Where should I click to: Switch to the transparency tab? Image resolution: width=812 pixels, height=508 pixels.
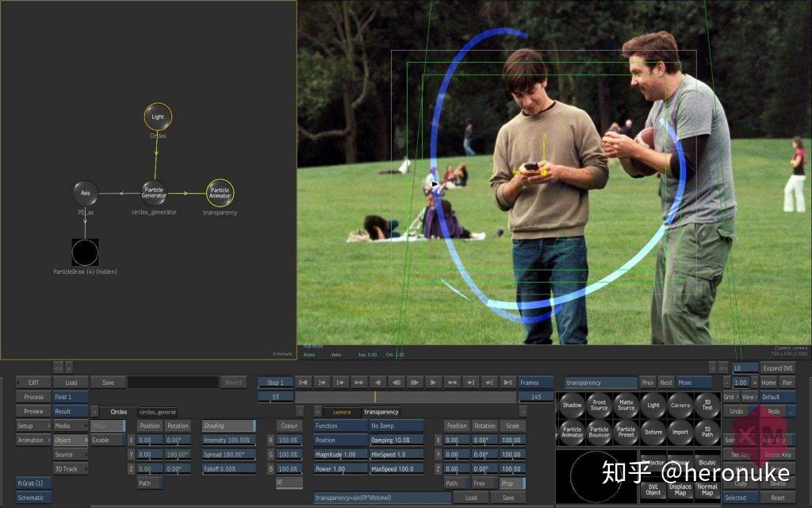point(381,412)
